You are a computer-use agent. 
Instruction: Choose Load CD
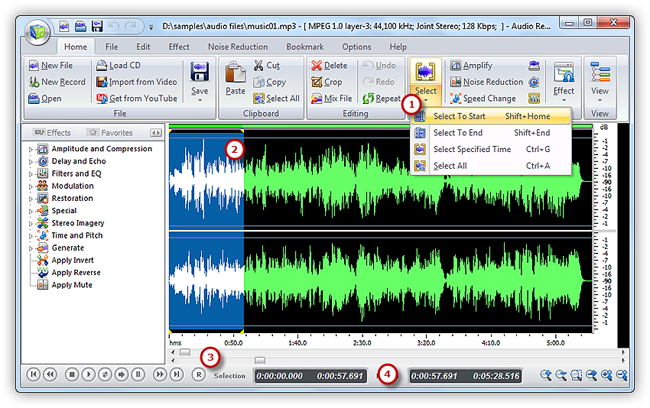click(x=118, y=66)
